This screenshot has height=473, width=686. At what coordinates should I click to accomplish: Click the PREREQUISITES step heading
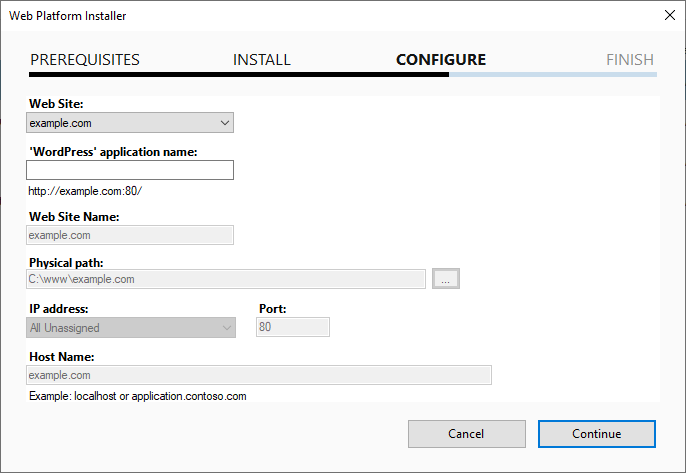pos(85,60)
